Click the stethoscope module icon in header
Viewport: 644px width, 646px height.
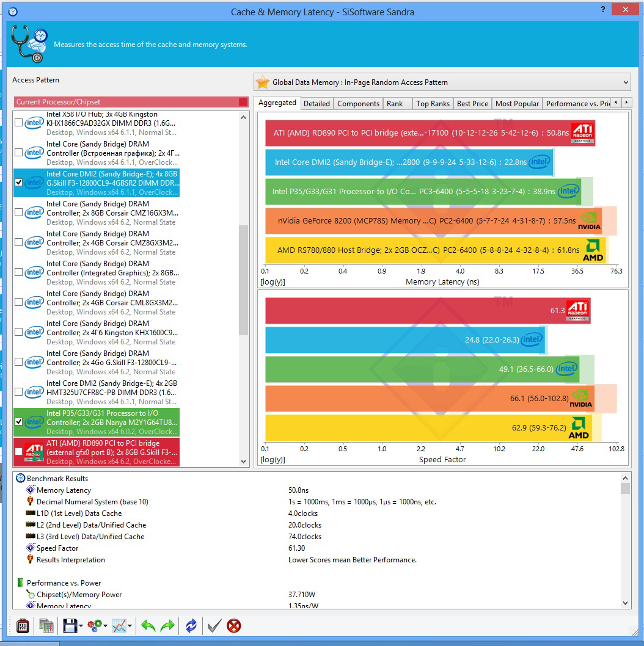point(29,44)
